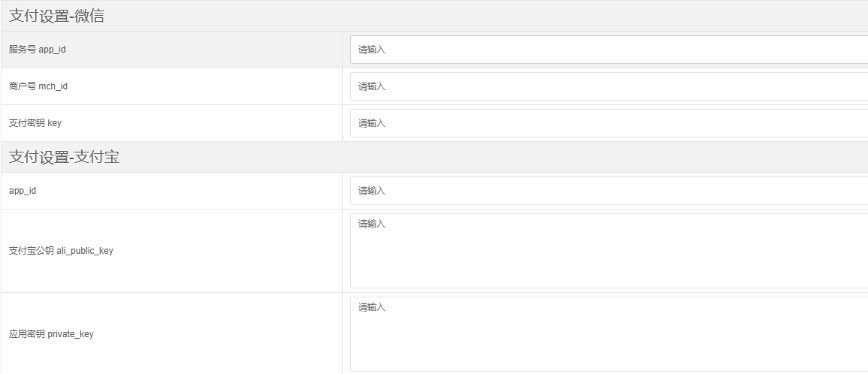Viewport: 868px width, 374px height.
Task: Focus the 应用密钥 private_key text area
Action: [x=609, y=338]
